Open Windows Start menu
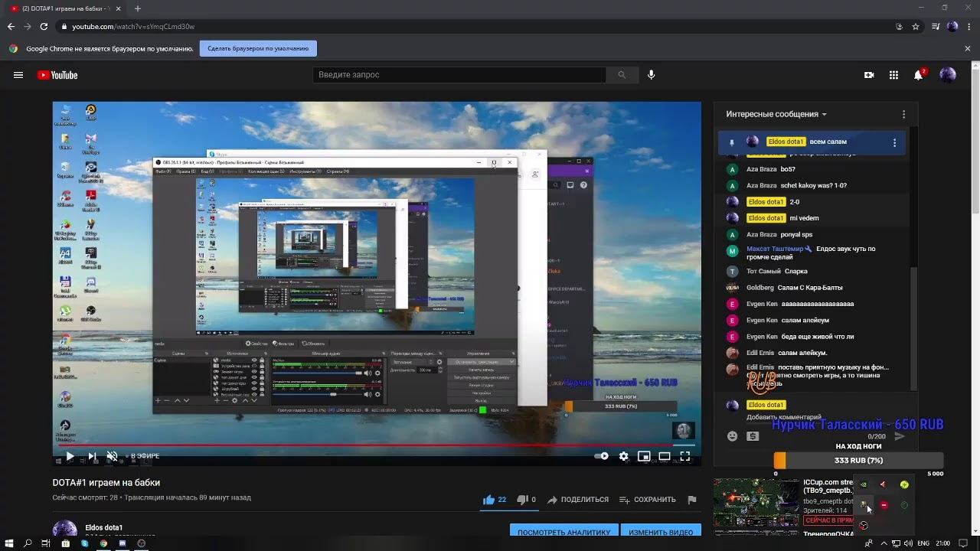Image resolution: width=980 pixels, height=551 pixels. [x=8, y=543]
